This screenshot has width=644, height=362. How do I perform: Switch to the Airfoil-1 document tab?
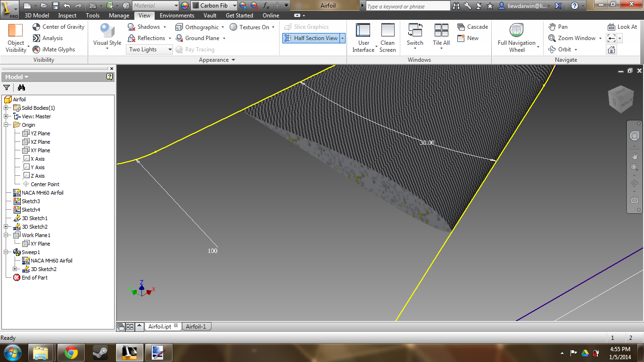tap(196, 326)
